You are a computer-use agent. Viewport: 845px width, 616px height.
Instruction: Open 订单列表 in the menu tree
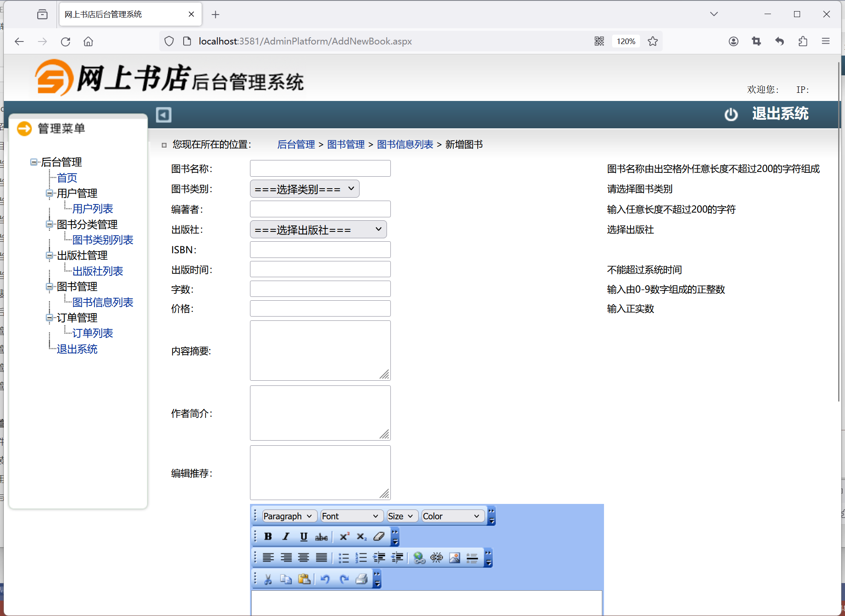(x=92, y=333)
